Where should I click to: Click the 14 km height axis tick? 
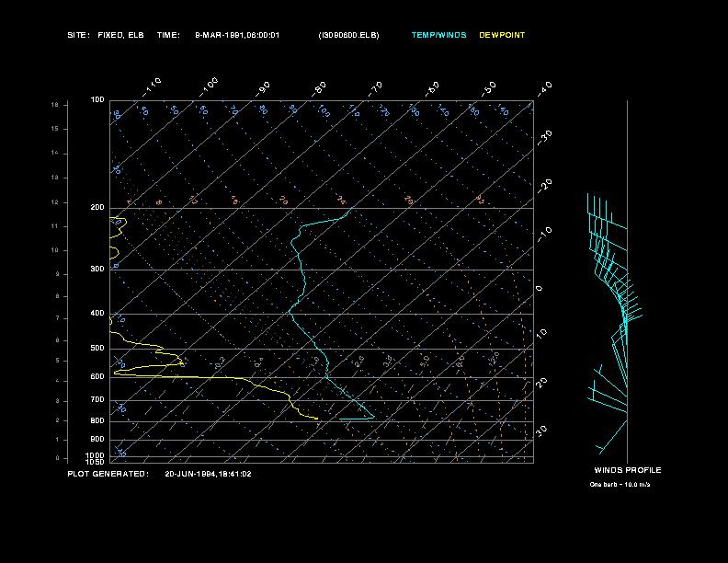55,153
